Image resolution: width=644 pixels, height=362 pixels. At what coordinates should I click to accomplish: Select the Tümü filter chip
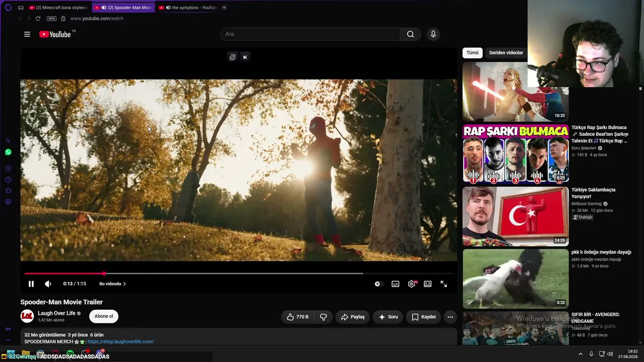(x=472, y=53)
